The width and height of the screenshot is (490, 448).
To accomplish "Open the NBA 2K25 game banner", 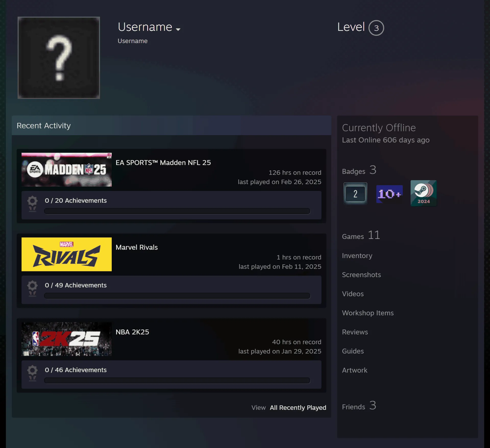I will pos(67,339).
